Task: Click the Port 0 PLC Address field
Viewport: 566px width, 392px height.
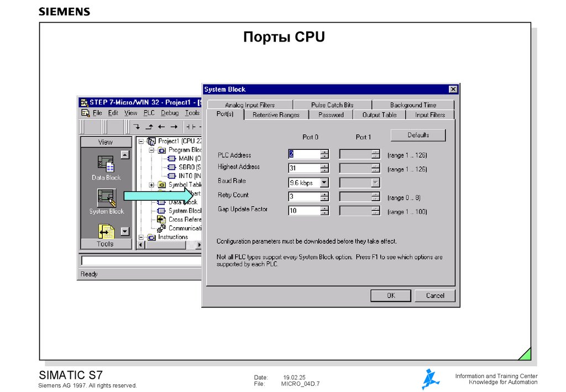Action: 305,154
